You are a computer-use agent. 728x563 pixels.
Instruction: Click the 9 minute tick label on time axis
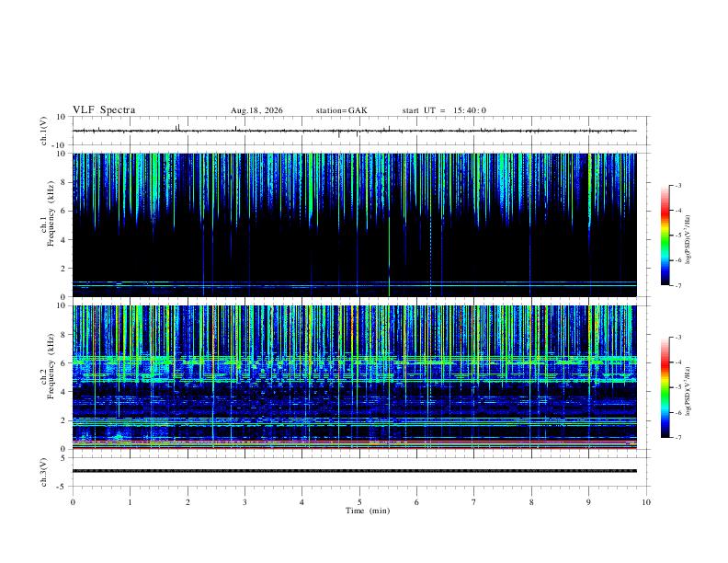tap(588, 502)
